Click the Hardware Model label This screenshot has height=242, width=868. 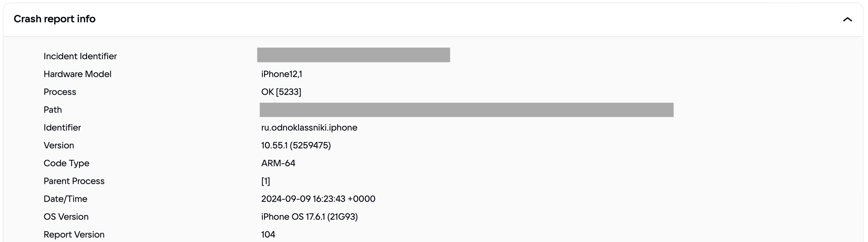tap(77, 74)
